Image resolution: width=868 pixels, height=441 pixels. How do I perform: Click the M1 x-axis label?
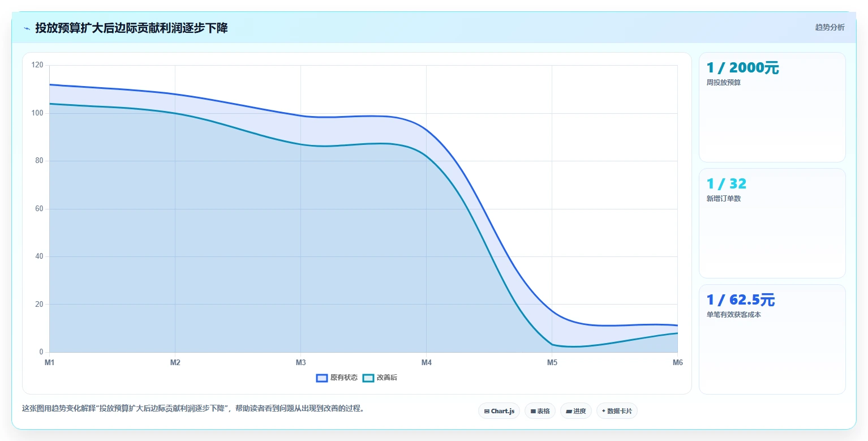coord(49,362)
